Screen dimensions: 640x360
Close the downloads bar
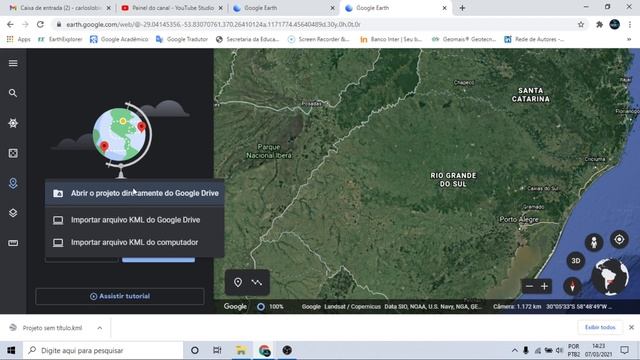tap(631, 327)
